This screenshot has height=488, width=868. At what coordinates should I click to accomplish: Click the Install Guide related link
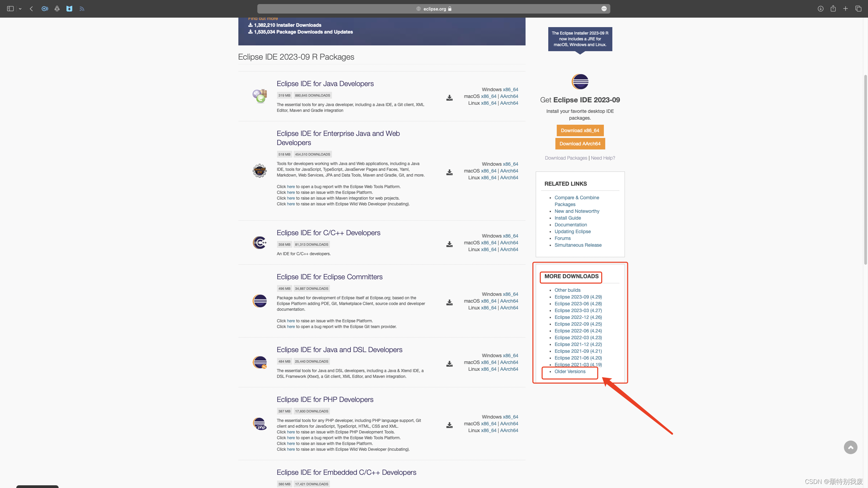coord(568,218)
